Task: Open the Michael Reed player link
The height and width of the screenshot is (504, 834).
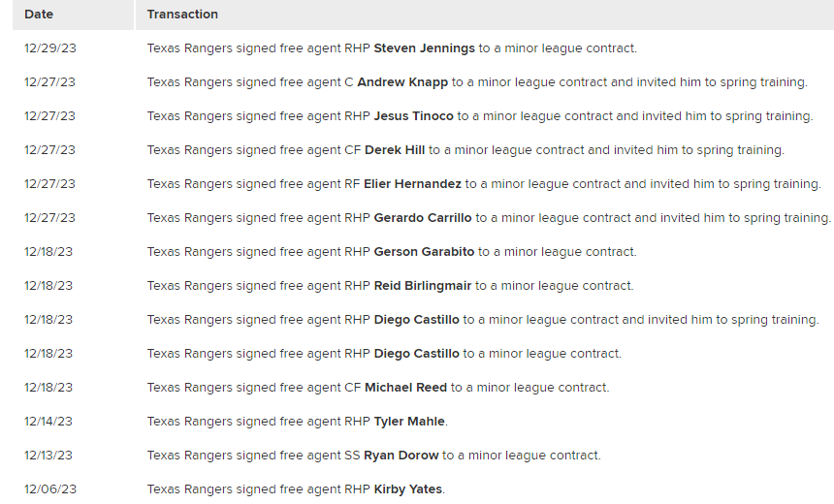Action: point(405,388)
